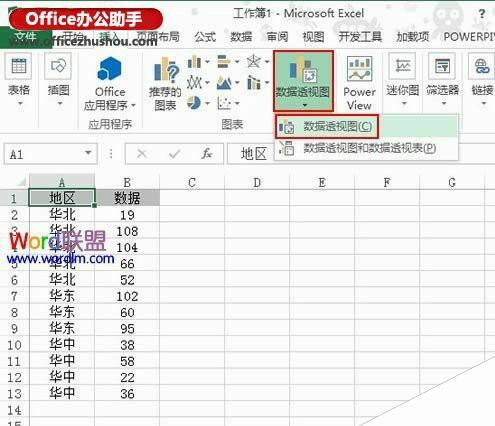Select cell A1 containing 地区
Screen dimensions: 495x426
[x=62, y=198]
